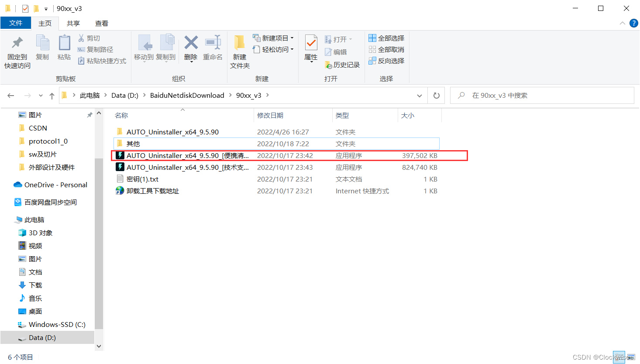Click Select none
Image resolution: width=640 pixels, height=364 pixels.
[x=386, y=50]
